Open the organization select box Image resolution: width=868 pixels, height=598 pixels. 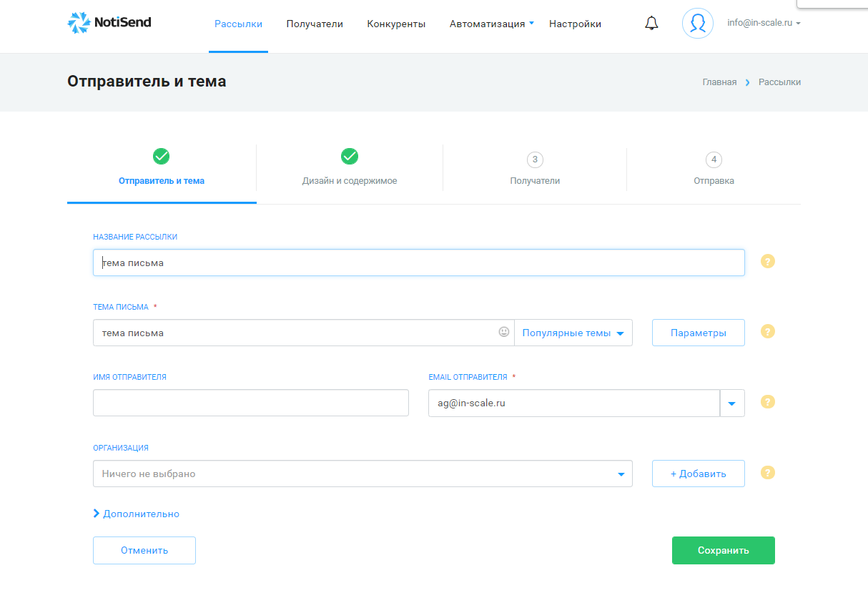[363, 474]
